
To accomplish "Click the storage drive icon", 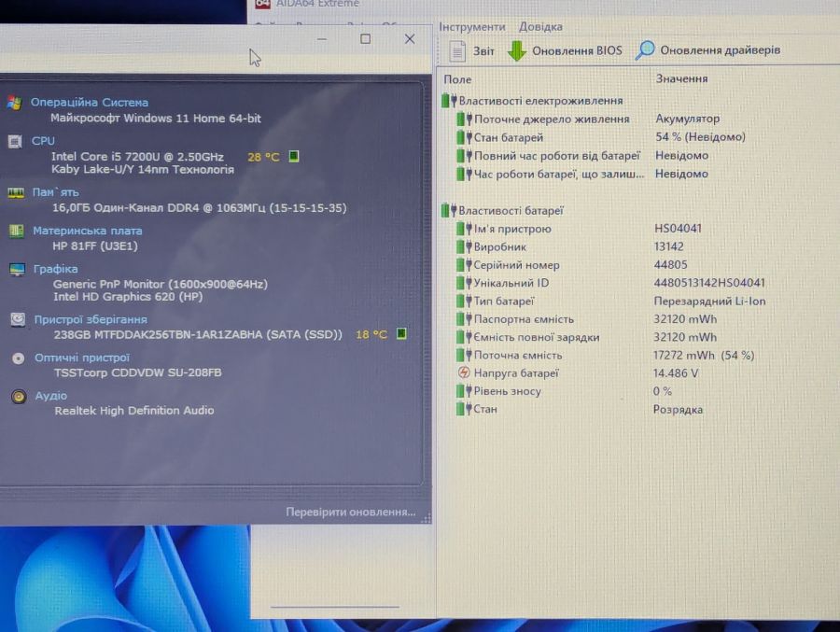I will coord(18,319).
